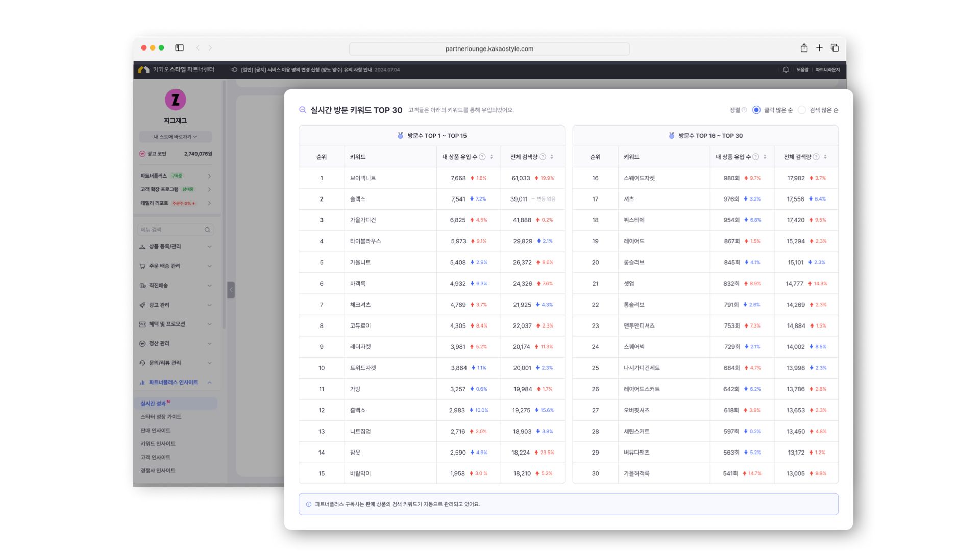This screenshot has height=551, width=980.
Task: Collapse the left sidebar with handle
Action: 231,290
